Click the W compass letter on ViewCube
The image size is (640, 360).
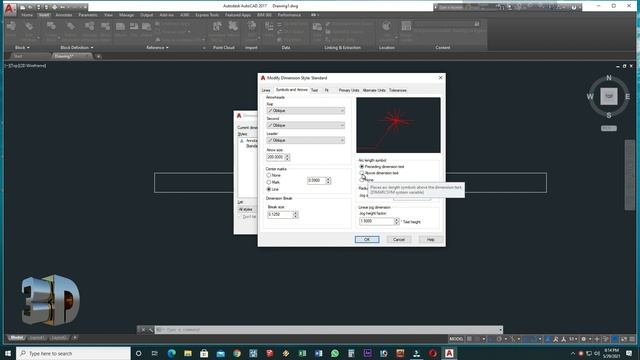[x=590, y=97]
